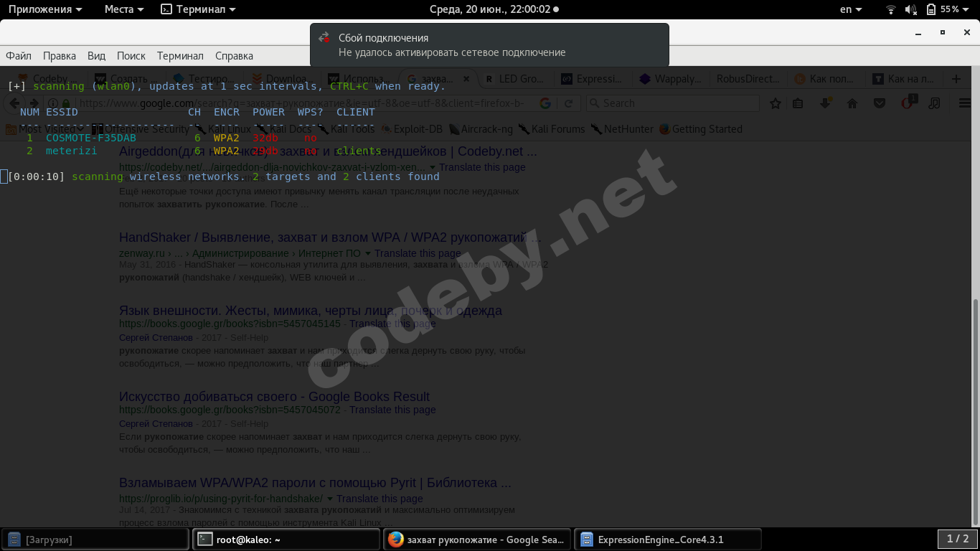
Task: Open the Kali Docs bookmark
Action: 285,129
